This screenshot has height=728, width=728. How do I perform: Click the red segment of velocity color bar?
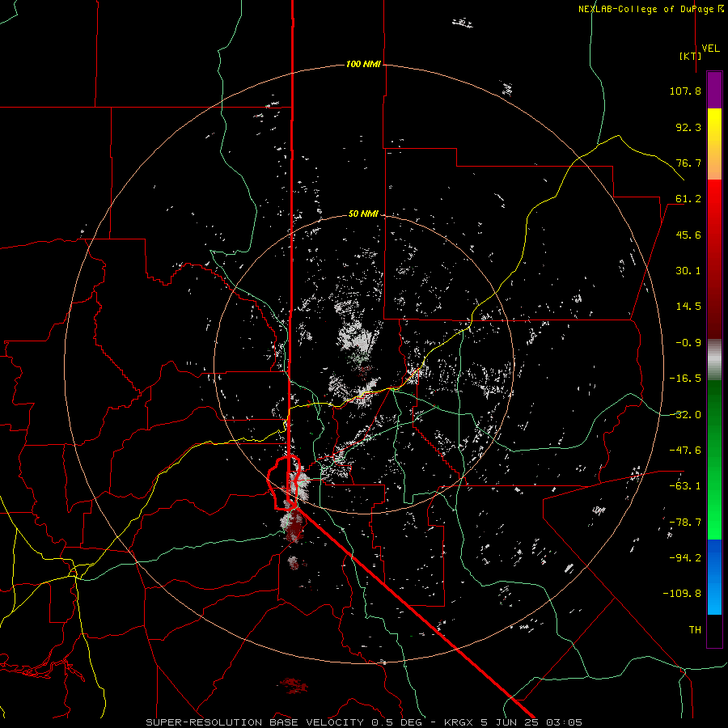click(714, 259)
